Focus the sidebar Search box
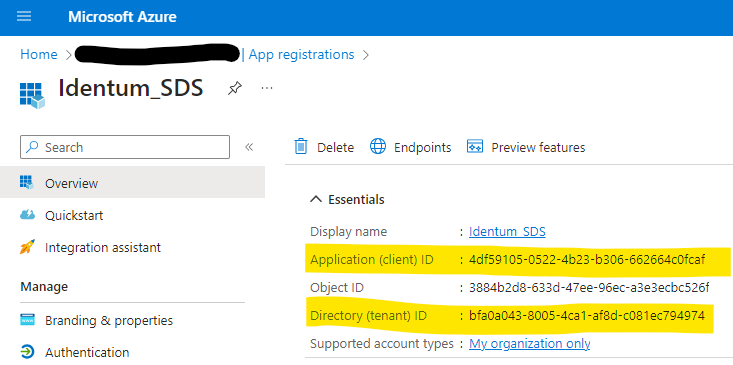 click(125, 147)
